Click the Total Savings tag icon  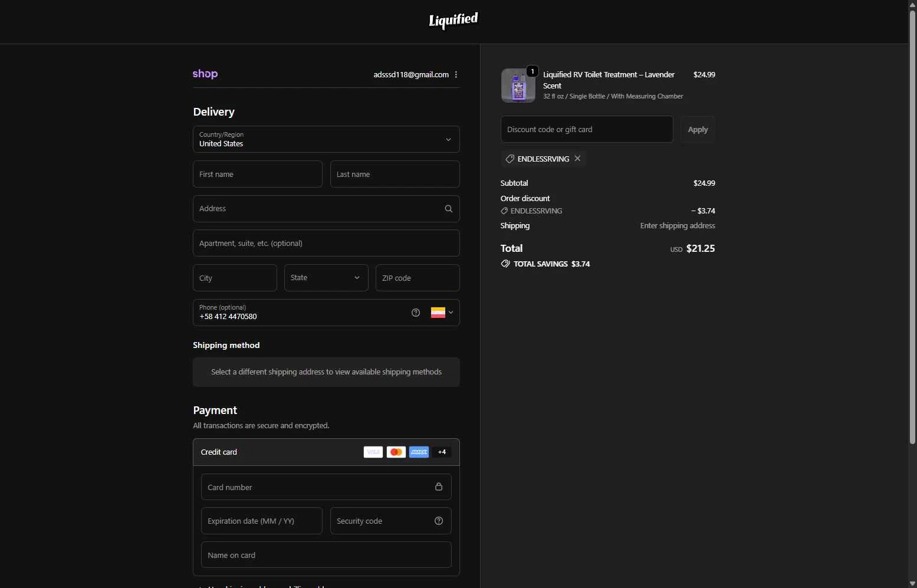[x=505, y=264]
